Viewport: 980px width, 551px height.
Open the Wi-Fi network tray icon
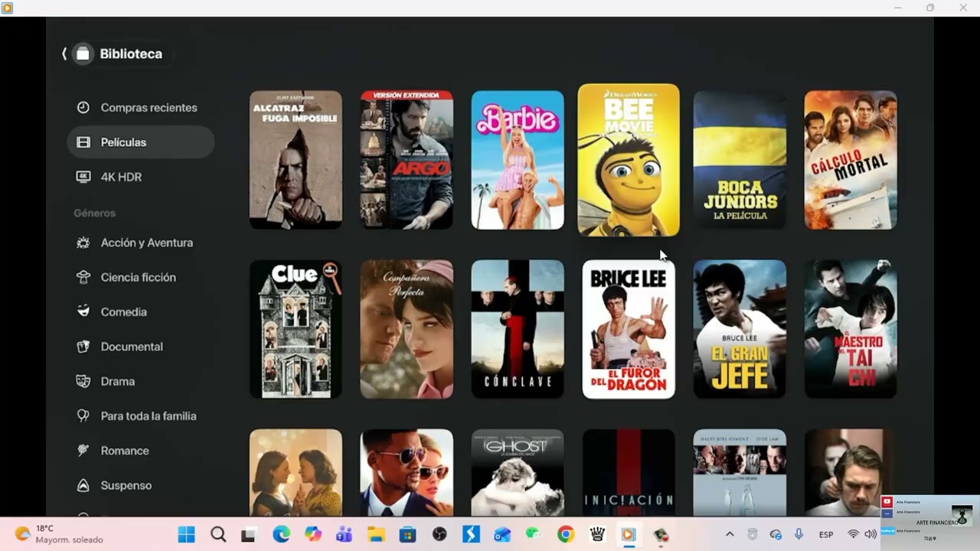point(853,534)
